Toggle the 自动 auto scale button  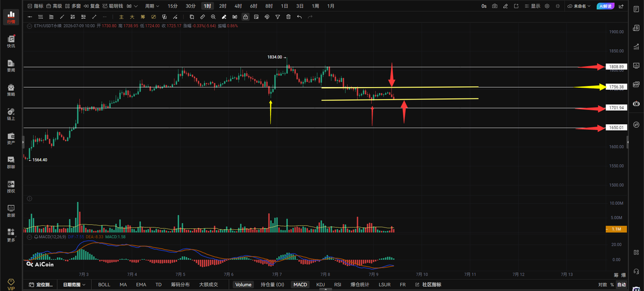coord(622,285)
